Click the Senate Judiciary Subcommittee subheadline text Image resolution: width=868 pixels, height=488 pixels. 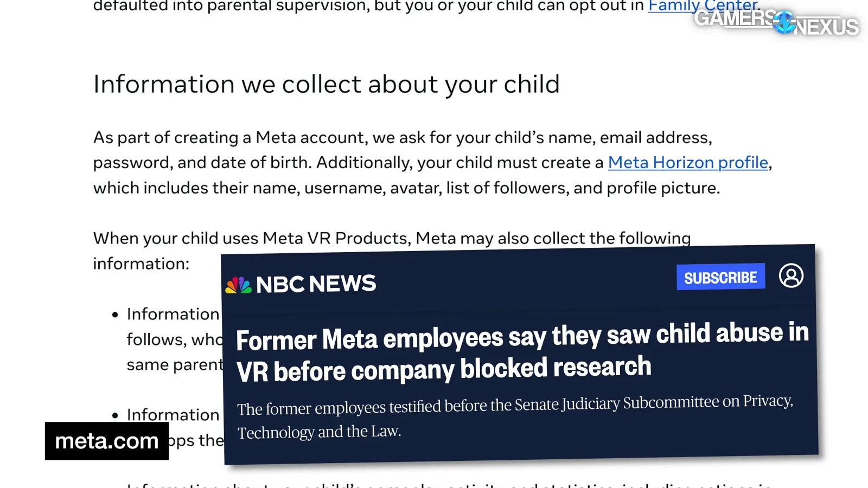515,417
